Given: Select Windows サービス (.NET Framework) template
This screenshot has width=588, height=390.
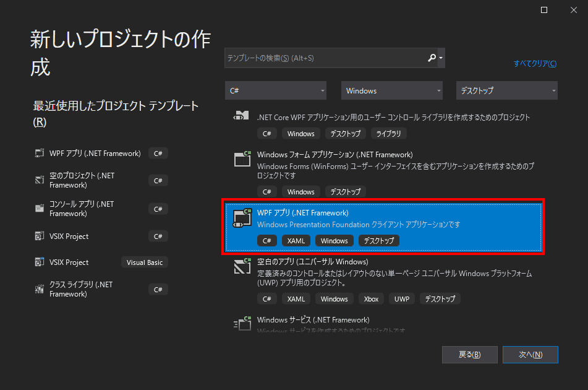Looking at the screenshot, I should [383, 324].
